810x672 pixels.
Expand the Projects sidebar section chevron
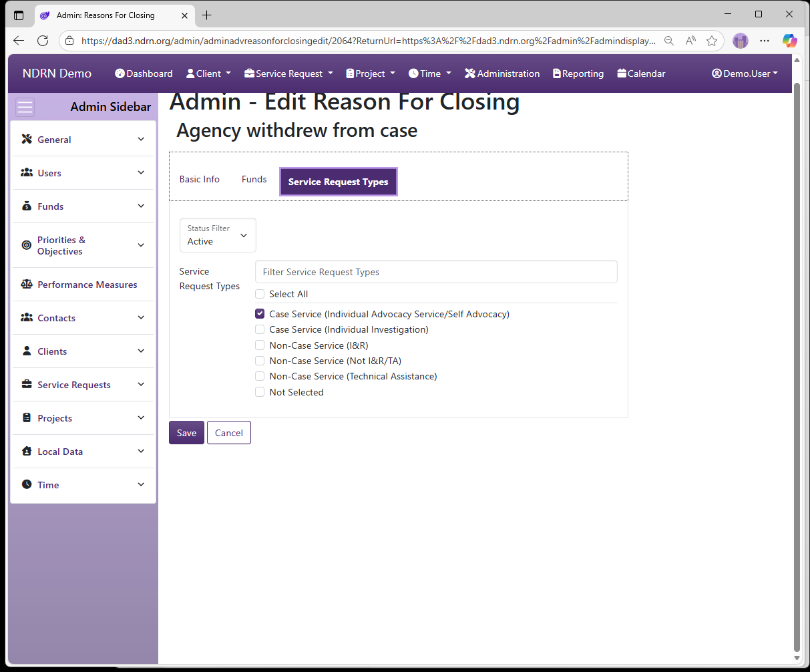pos(141,417)
